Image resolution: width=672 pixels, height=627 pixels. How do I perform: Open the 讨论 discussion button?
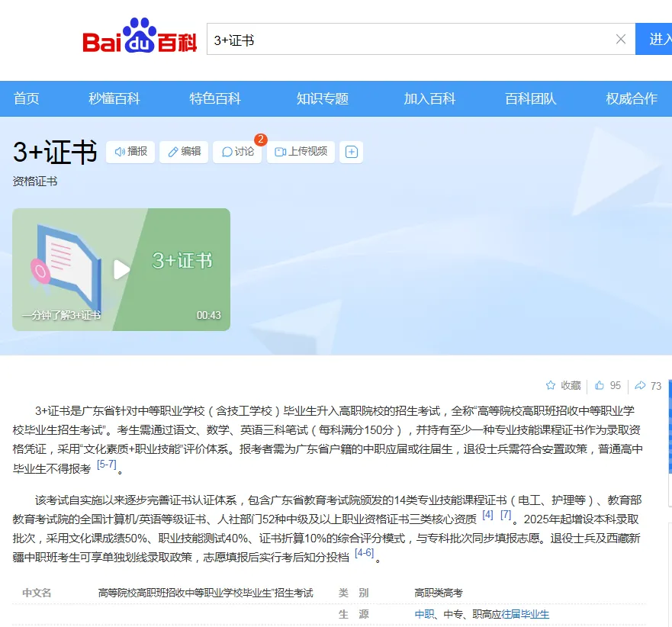[x=237, y=152]
